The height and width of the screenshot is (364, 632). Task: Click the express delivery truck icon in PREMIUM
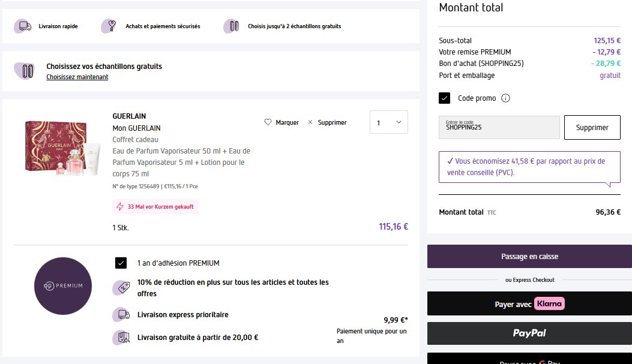(121, 315)
